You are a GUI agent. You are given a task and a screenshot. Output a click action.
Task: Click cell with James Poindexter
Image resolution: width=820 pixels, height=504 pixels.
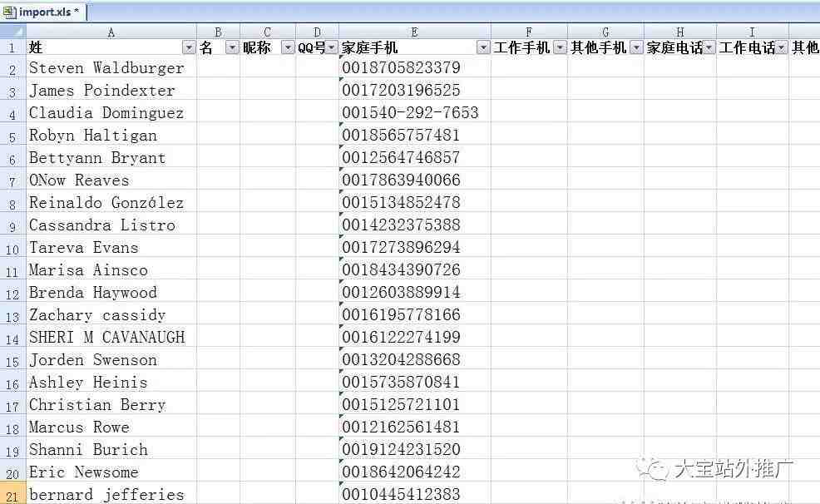pos(111,91)
